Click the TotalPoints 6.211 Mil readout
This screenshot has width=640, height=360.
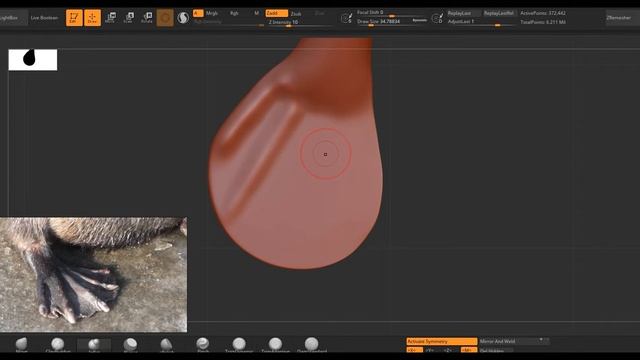543,22
